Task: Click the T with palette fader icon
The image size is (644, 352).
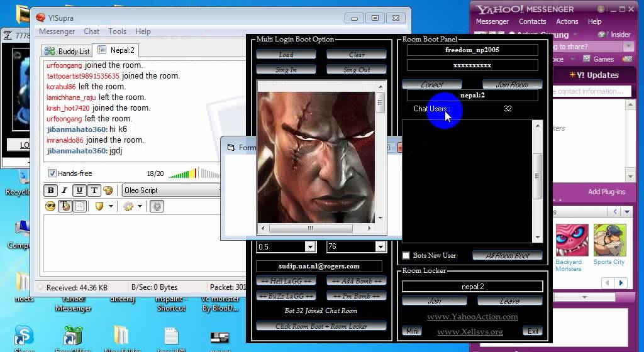Action: tap(65, 206)
